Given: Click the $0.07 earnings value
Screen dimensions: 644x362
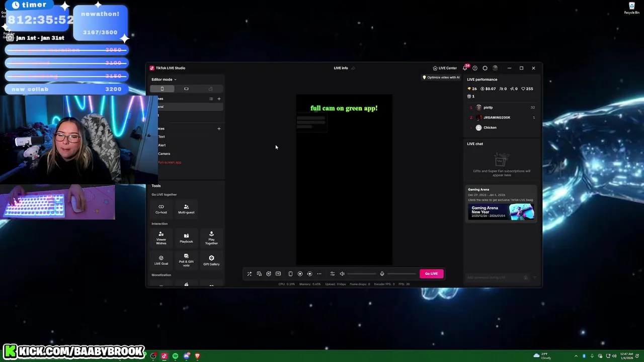Looking at the screenshot, I should tap(488, 89).
